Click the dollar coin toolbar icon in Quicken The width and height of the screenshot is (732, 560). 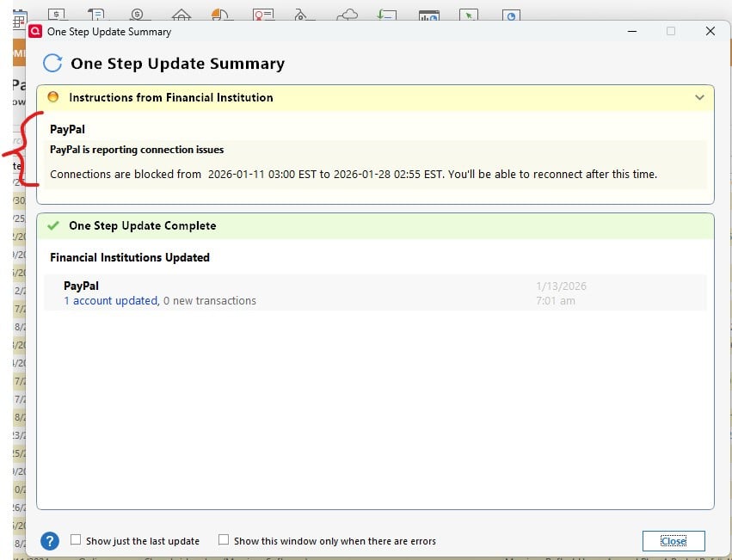(138, 15)
